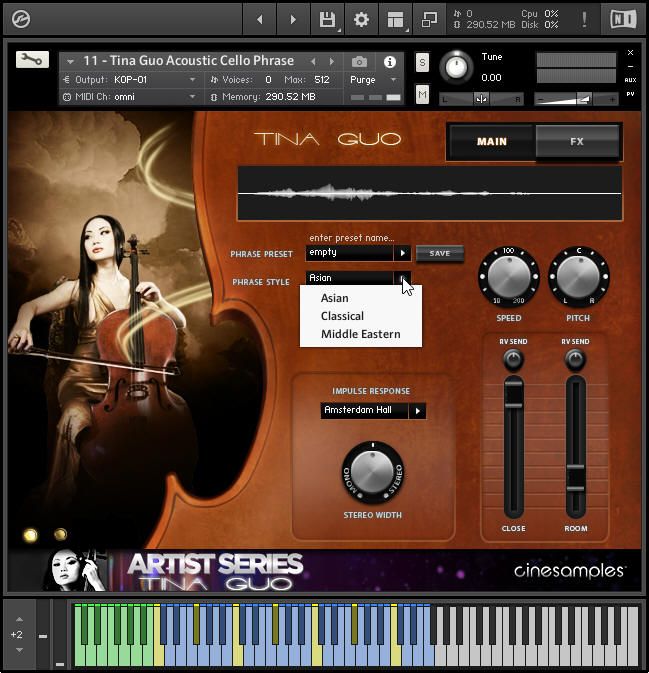Open the Phrase Preset arrow dropdown
The width and height of the screenshot is (649, 673).
pos(402,253)
